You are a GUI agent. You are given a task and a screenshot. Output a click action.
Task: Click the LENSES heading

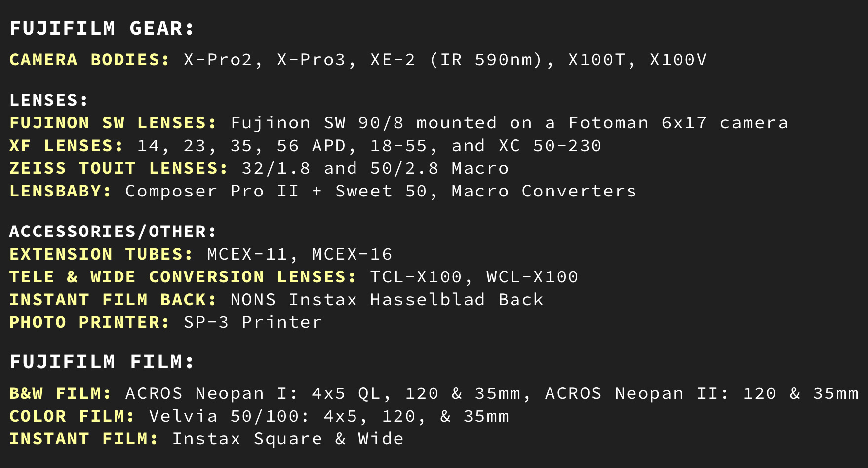pyautogui.click(x=49, y=100)
